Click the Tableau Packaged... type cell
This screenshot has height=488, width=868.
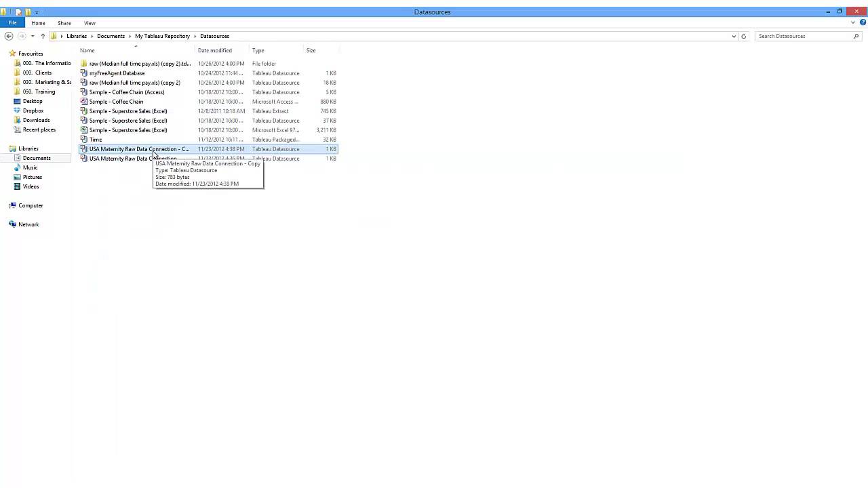coord(275,140)
